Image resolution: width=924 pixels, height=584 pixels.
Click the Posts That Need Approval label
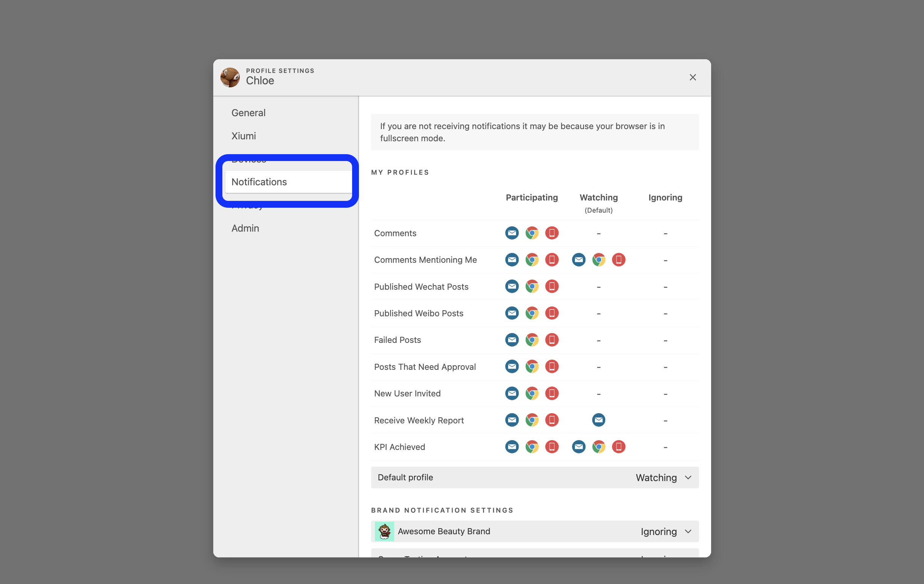(425, 367)
